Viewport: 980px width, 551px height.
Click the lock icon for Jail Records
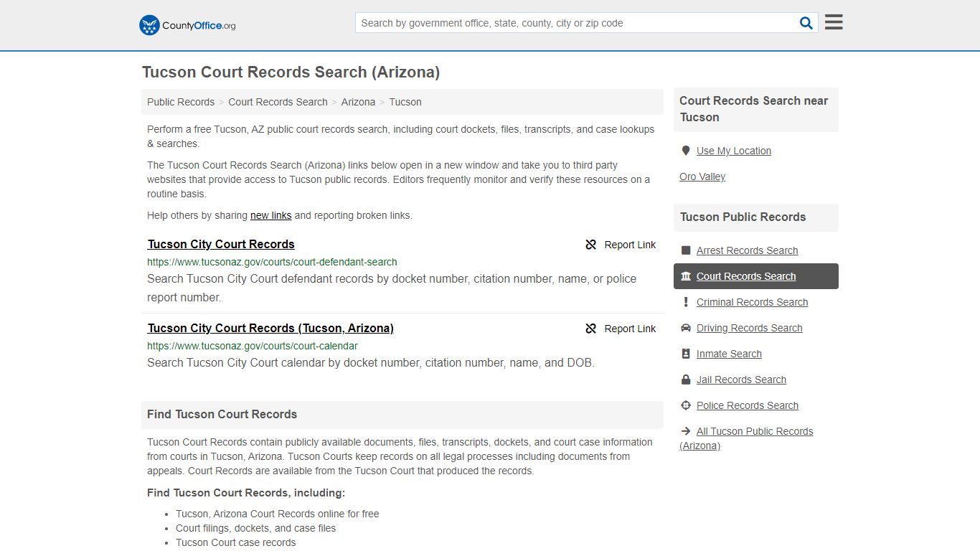(x=686, y=380)
